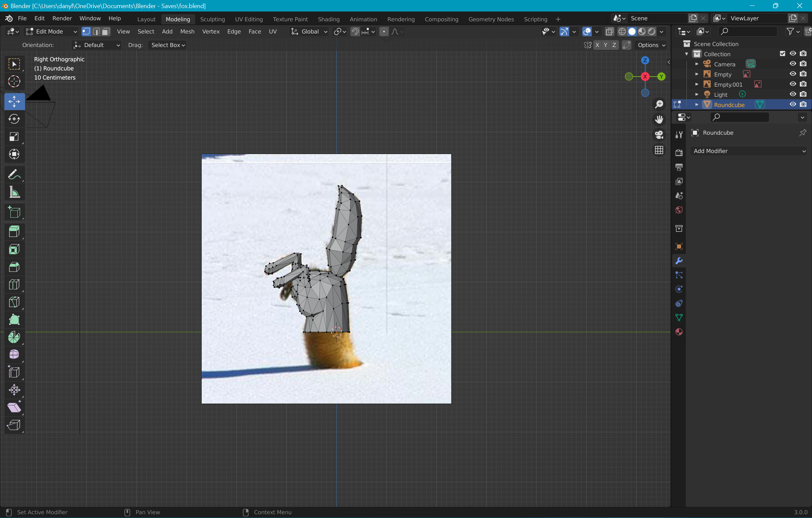This screenshot has width=812, height=518.
Task: Open Global transform orientation dropdown
Action: (x=309, y=31)
